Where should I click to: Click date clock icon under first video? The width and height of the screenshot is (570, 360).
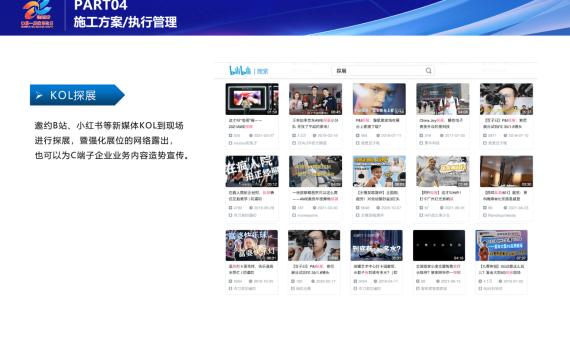coord(251,135)
